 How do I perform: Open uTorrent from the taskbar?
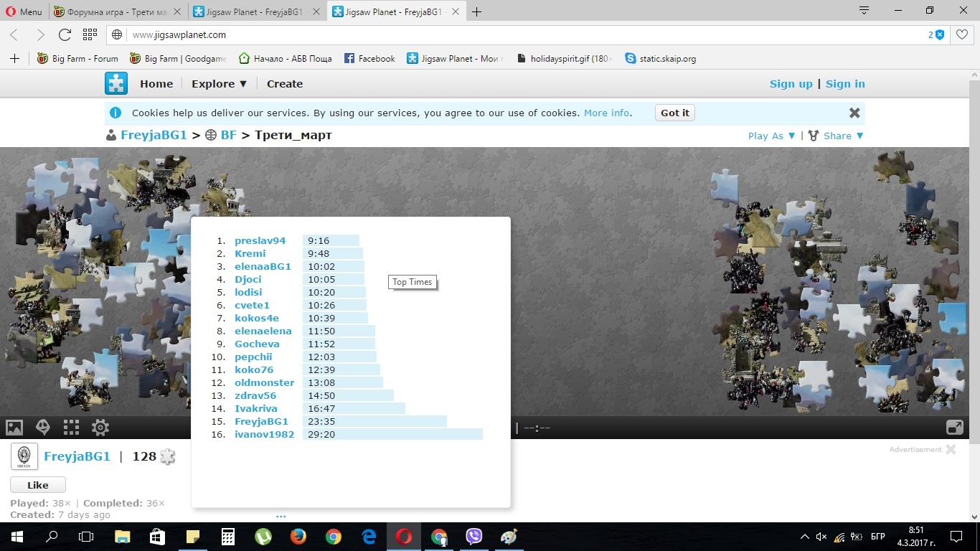pos(263,537)
